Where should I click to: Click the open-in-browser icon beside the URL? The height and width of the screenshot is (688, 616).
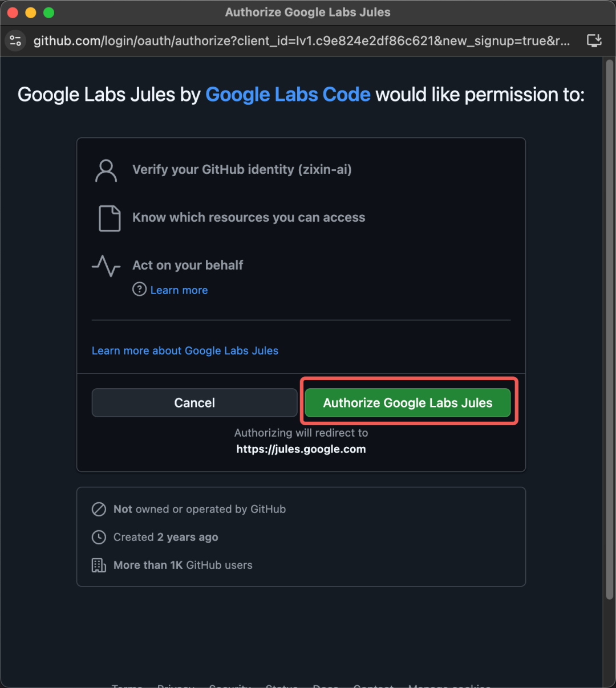pyautogui.click(x=594, y=40)
